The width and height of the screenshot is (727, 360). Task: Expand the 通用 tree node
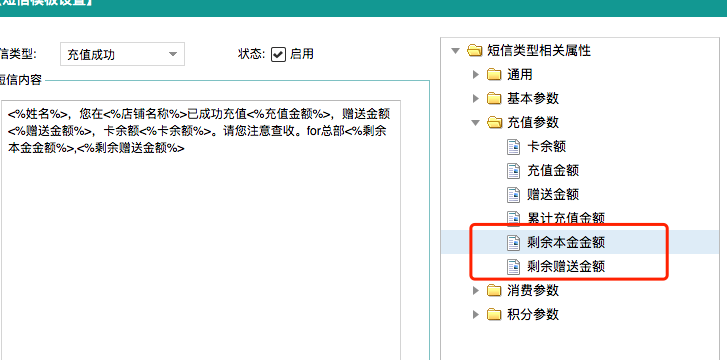tap(476, 74)
